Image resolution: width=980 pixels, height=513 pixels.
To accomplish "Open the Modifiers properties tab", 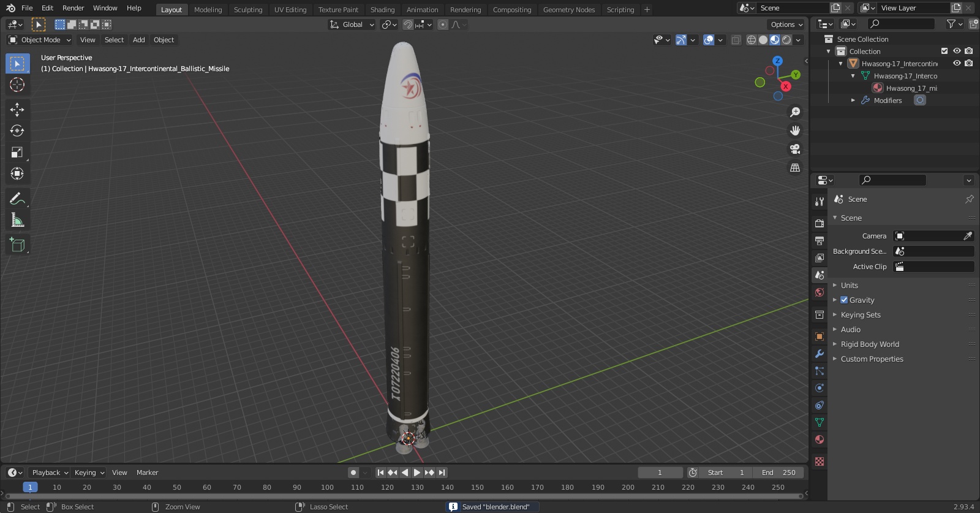I will click(819, 354).
